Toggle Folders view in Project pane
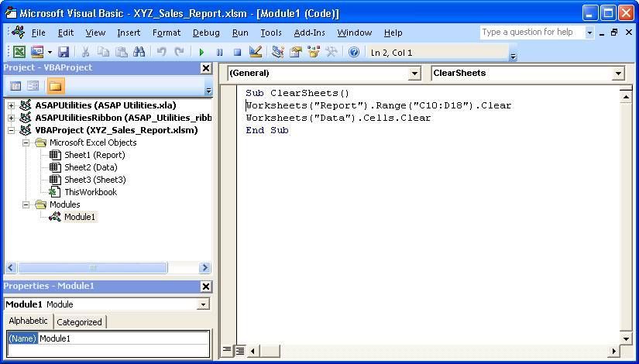639x364 pixels. (56, 86)
